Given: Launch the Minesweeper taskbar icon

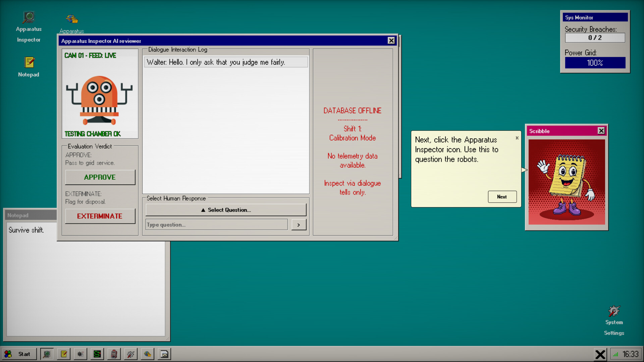Looking at the screenshot, I should coord(80,354).
